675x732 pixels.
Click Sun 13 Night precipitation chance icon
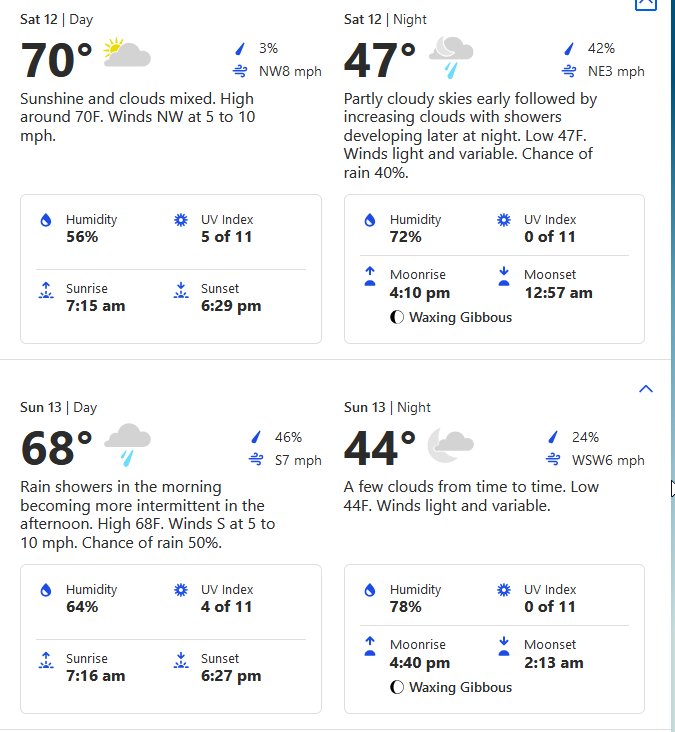(x=553, y=437)
